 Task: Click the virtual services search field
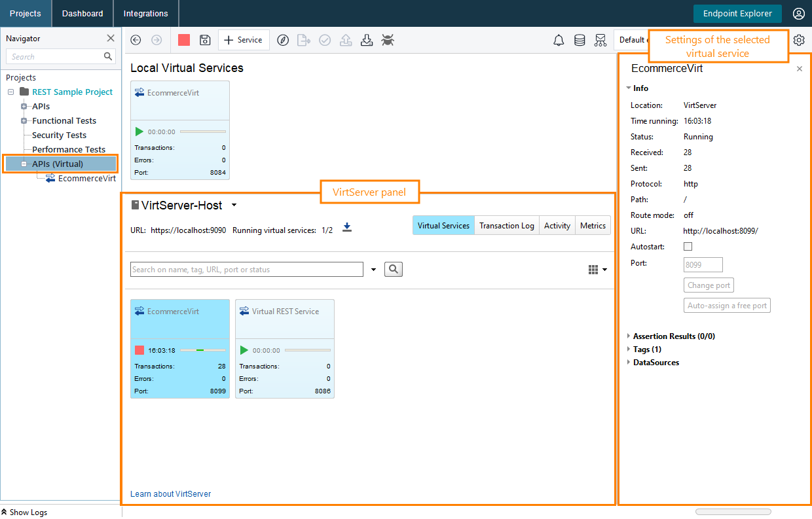[246, 270]
